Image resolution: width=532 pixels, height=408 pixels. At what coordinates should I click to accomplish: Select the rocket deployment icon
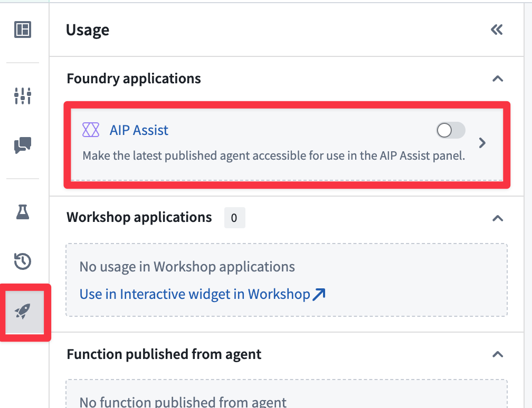22,312
